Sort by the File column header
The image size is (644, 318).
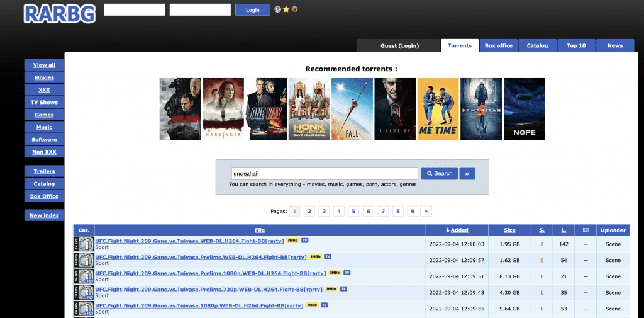pos(260,230)
